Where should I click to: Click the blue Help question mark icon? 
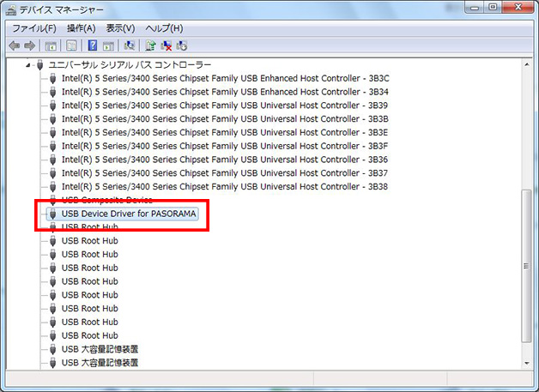point(92,45)
